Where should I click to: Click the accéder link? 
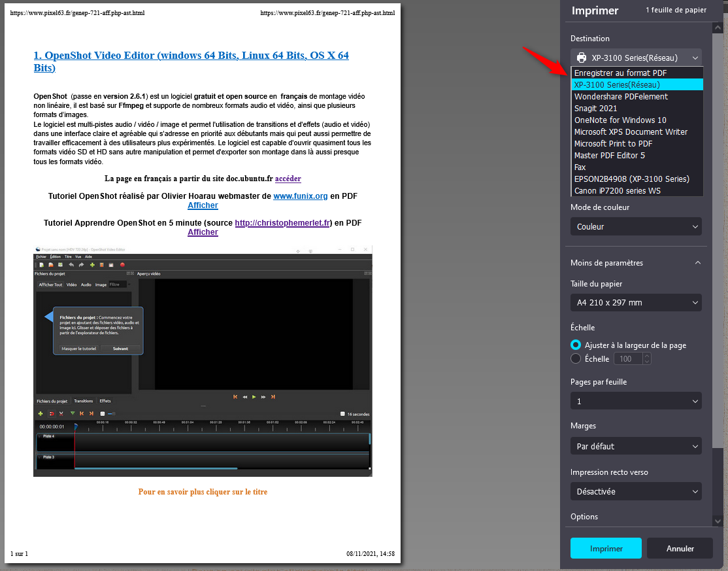288,179
